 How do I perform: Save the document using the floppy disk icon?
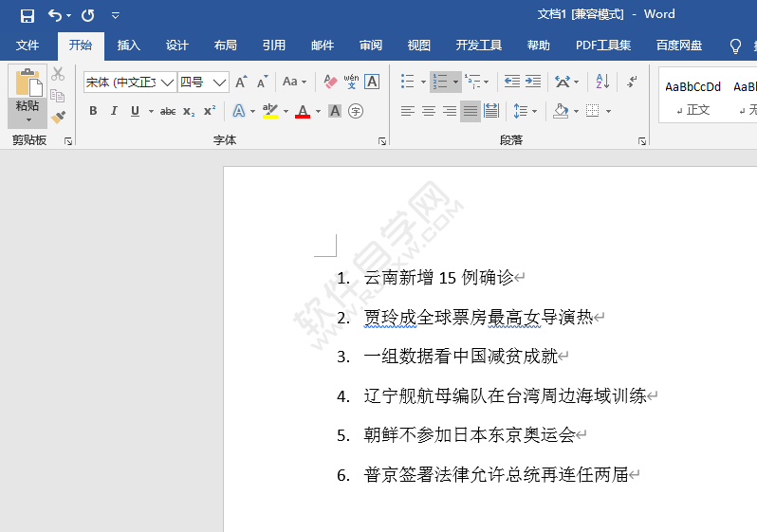(28, 15)
